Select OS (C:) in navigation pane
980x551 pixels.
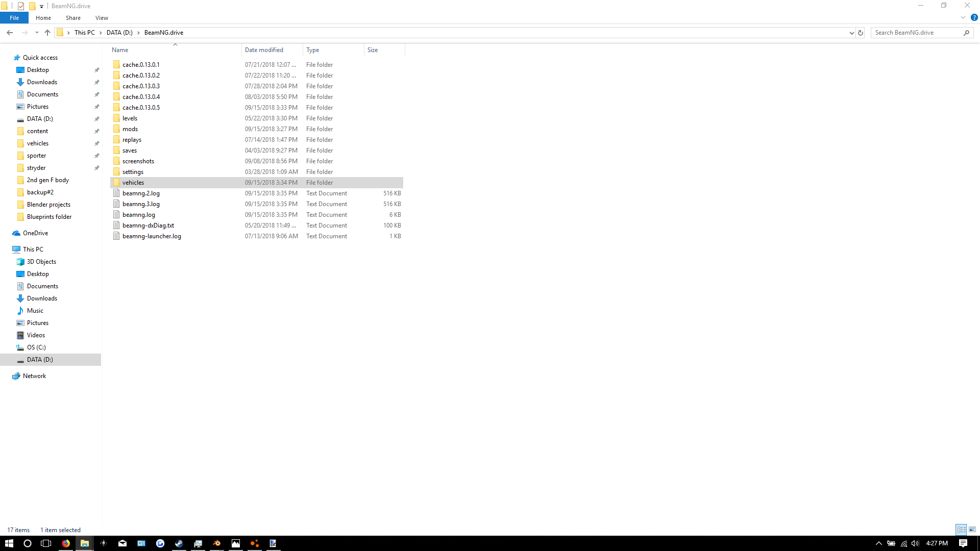click(x=36, y=347)
